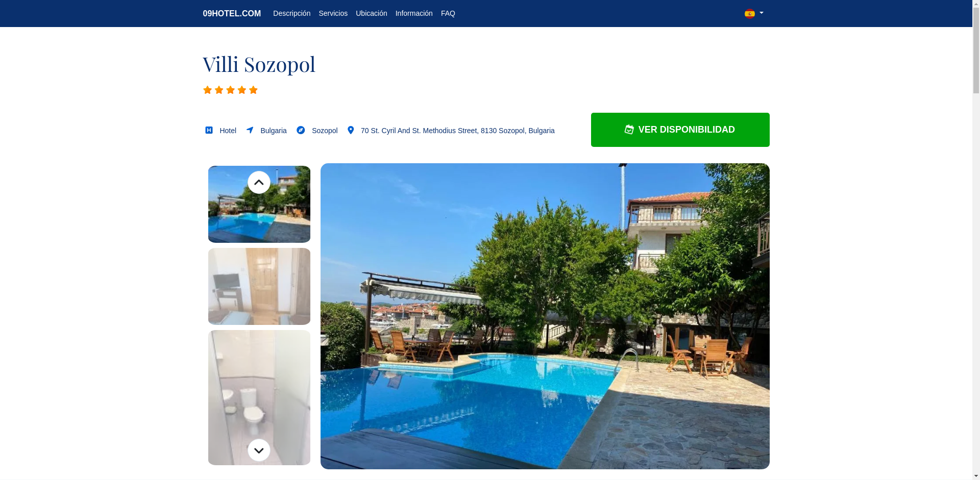
Task: Select the FAQ menu item
Action: (448, 13)
